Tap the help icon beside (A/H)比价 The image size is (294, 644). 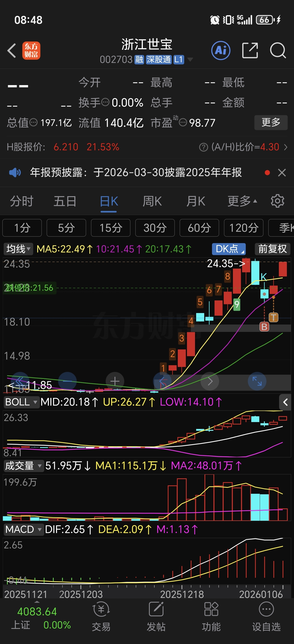point(204,147)
